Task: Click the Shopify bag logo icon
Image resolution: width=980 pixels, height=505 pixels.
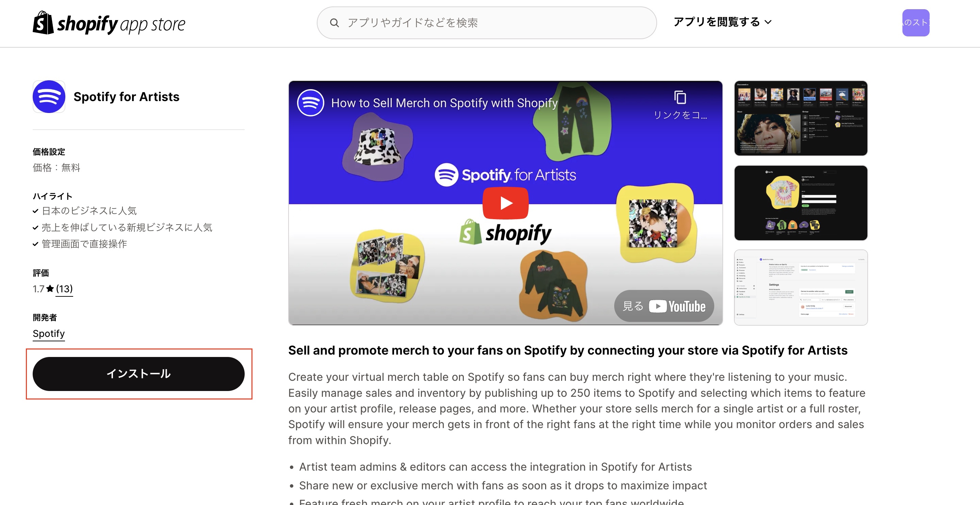Action: click(43, 23)
